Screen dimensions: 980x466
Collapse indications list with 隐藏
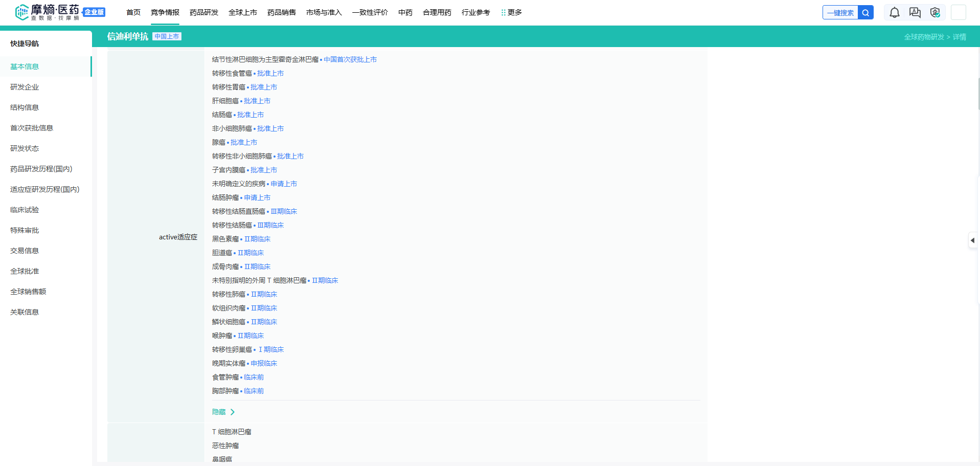223,412
